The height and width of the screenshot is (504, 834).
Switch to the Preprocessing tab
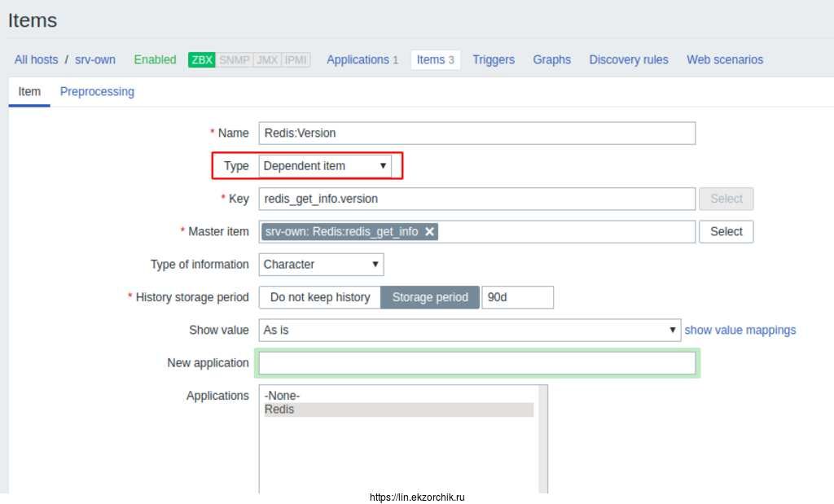pos(97,92)
